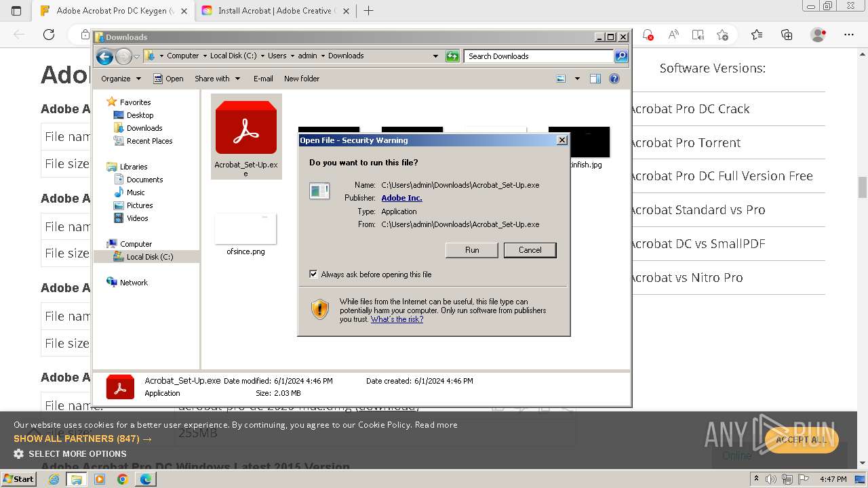
Task: Uncheck Always ask before opening this file
Action: pos(313,274)
